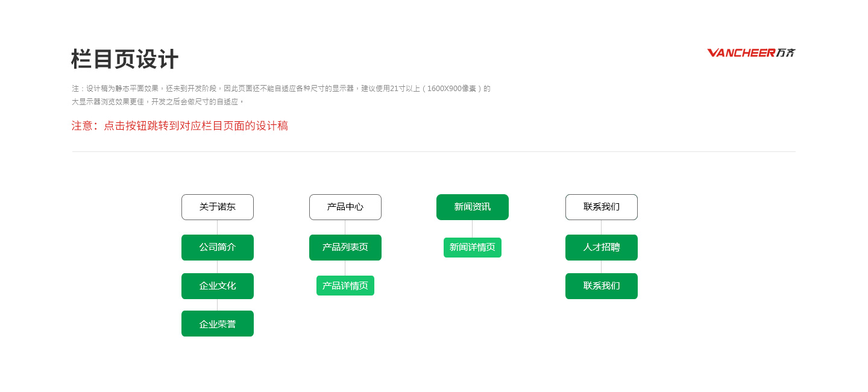868x392 pixels.
Task: Open the 产品列表页 design
Action: tap(345, 247)
